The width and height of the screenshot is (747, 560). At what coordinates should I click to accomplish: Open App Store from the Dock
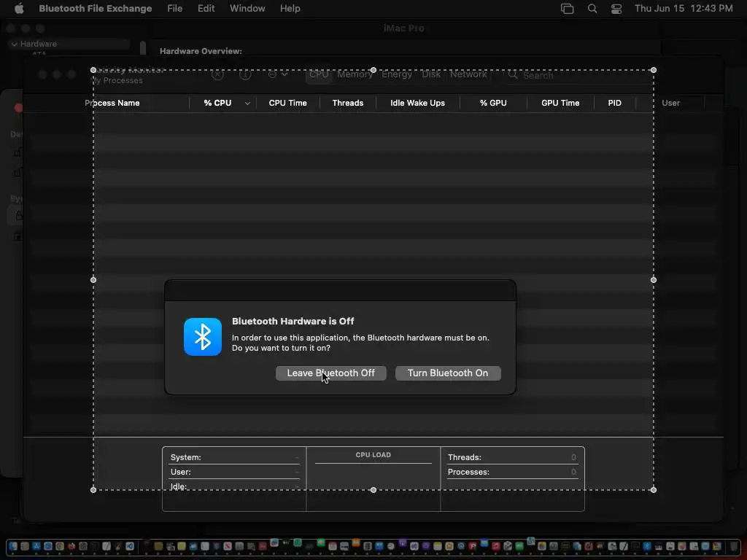tap(36, 546)
